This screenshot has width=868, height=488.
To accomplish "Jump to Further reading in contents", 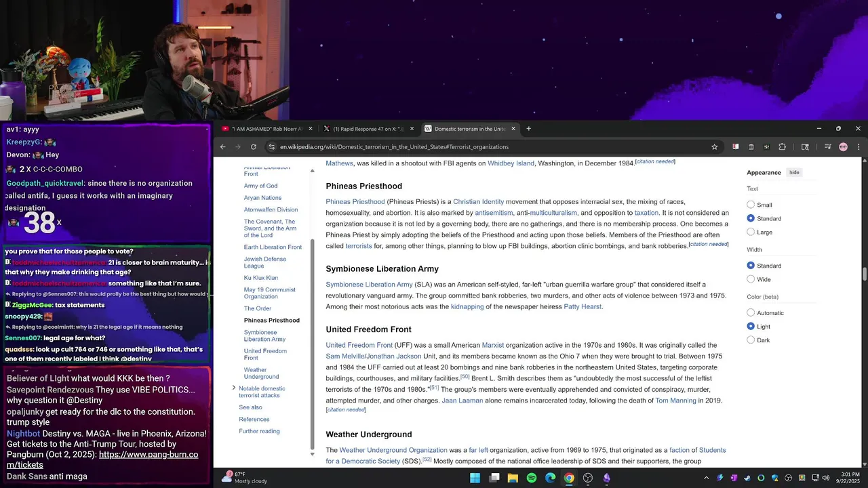I will pyautogui.click(x=259, y=431).
